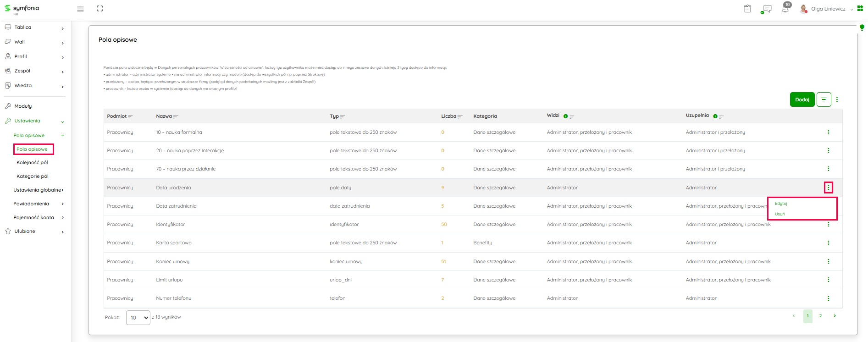Image resolution: width=868 pixels, height=342 pixels.
Task: Open Kategorie pól in the sidebar
Action: pyautogui.click(x=32, y=176)
